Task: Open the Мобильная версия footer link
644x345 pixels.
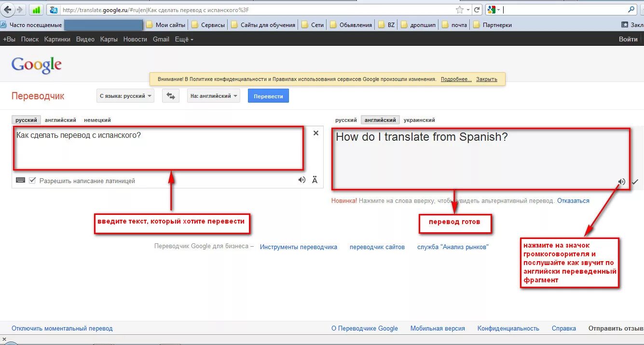Action: pyautogui.click(x=438, y=328)
